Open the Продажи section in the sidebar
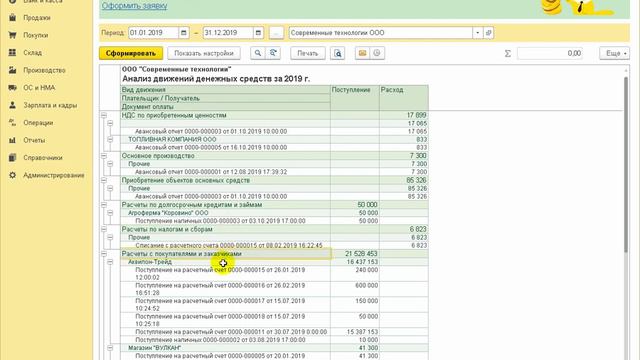 37,18
